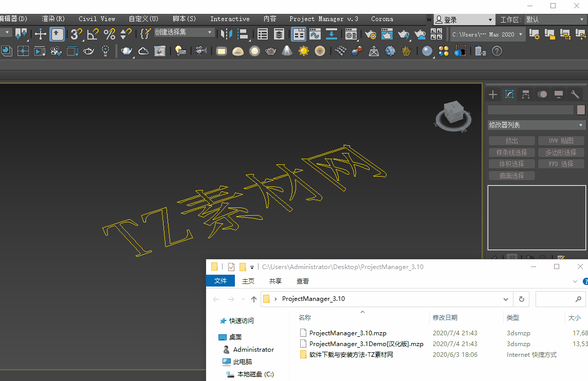Expand the 工作区 默认 workspace dropdown
Image resolution: width=588 pixels, height=381 pixels.
[x=555, y=20]
